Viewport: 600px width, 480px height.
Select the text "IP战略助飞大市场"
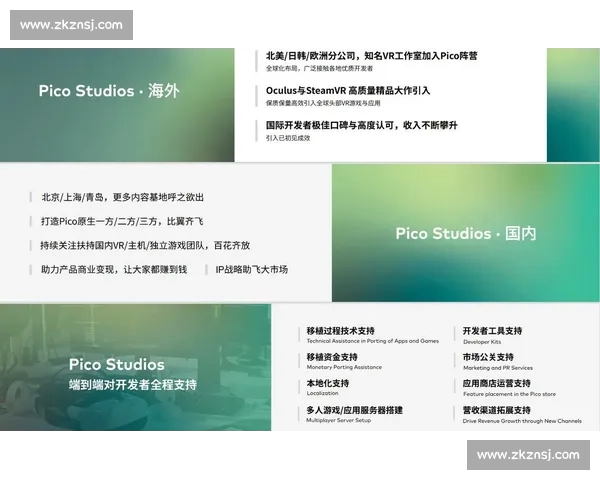coord(251,269)
